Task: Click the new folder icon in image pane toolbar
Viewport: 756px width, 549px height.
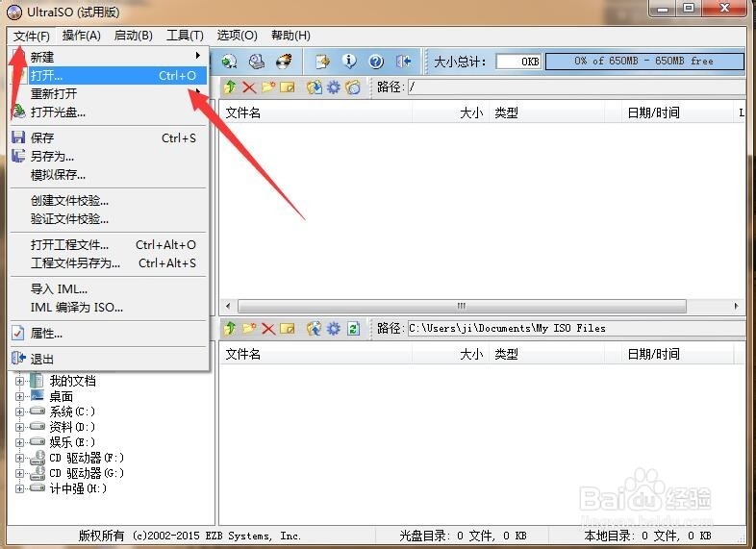Action: click(268, 87)
